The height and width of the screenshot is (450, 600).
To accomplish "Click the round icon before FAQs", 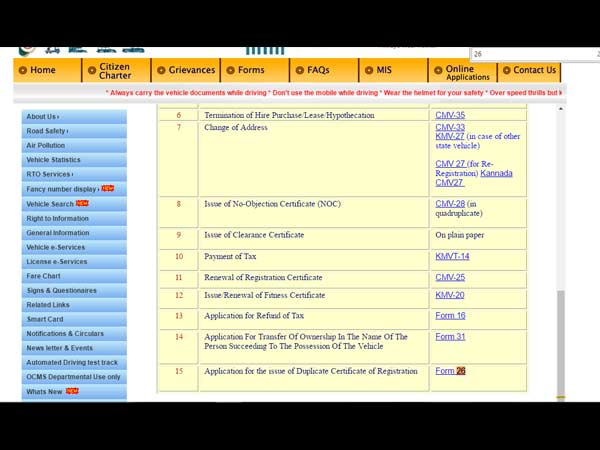I will (x=300, y=70).
